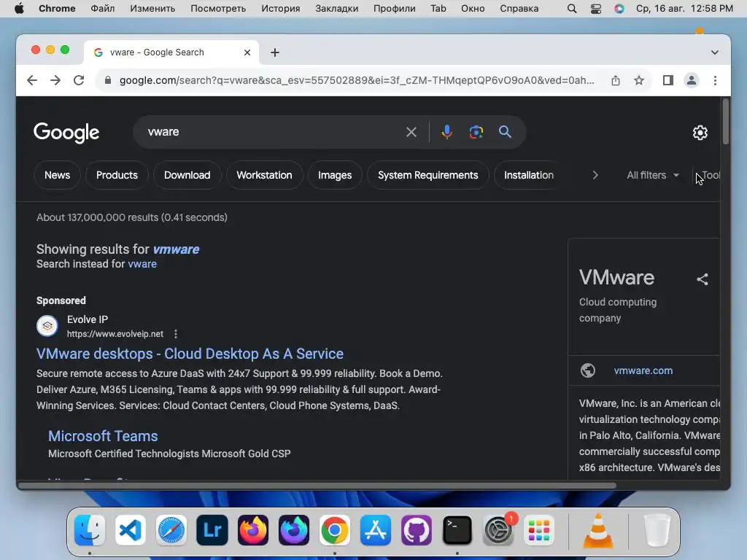Open a new tab with plus
This screenshot has width=747, height=560.
(x=275, y=52)
